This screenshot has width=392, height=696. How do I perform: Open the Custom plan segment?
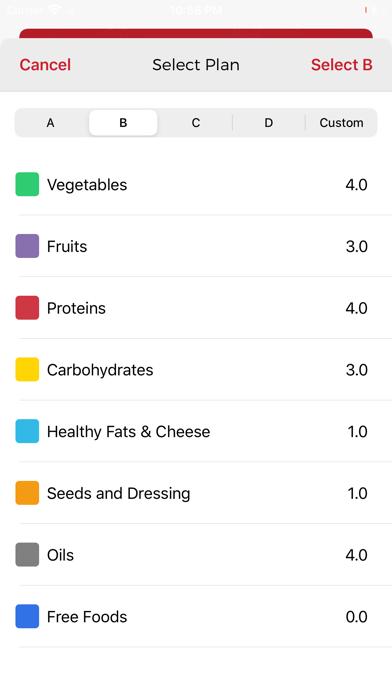point(341,123)
